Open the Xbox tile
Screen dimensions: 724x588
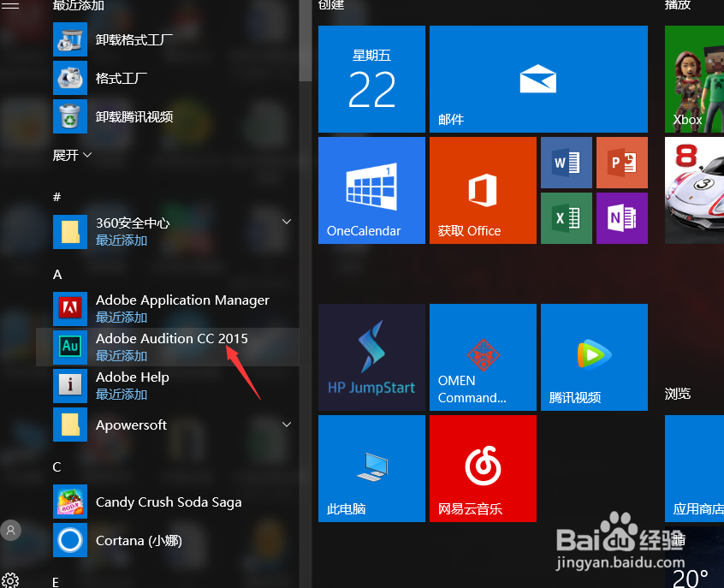(x=694, y=79)
